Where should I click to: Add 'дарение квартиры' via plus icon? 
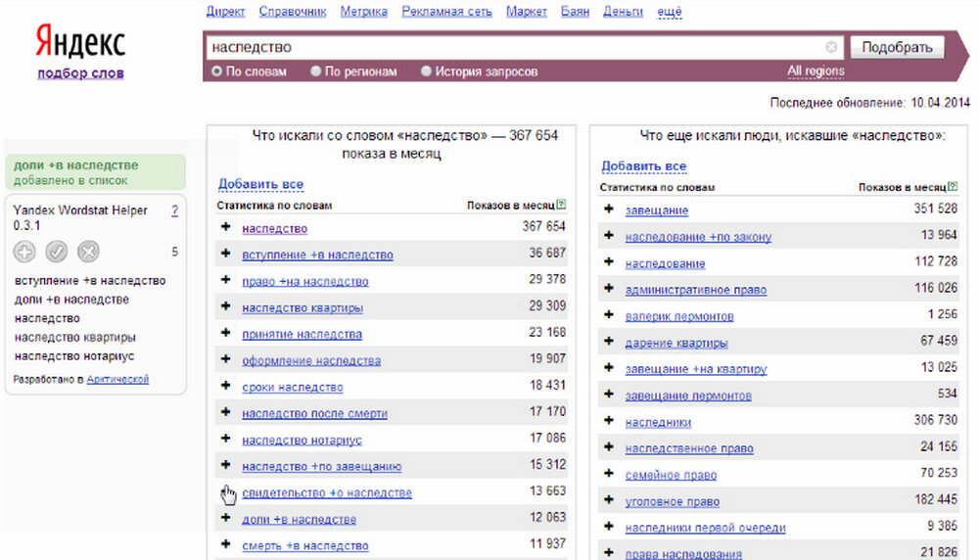609,342
